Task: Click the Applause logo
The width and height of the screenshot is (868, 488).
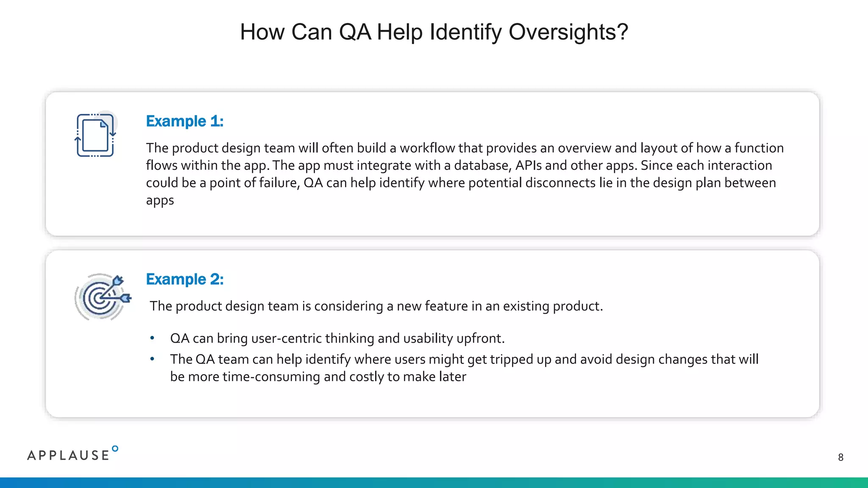Action: coord(69,455)
